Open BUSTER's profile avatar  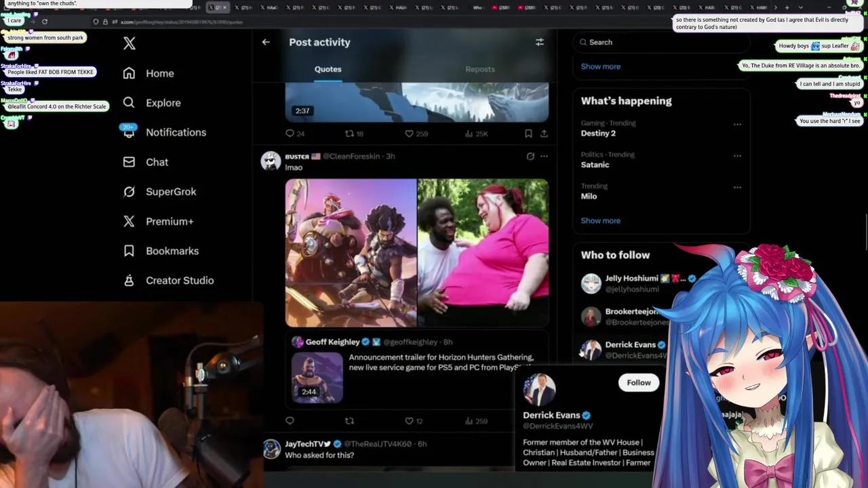click(271, 161)
